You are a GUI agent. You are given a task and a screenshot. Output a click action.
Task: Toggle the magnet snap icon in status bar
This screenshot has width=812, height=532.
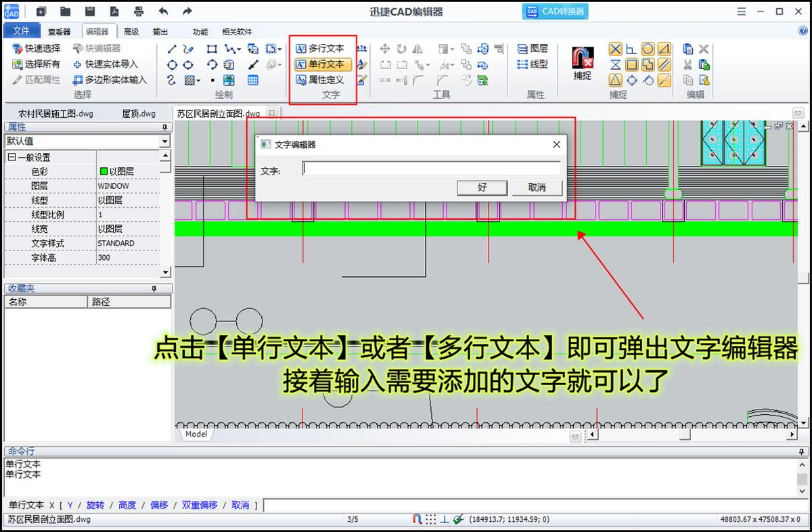tap(418, 520)
